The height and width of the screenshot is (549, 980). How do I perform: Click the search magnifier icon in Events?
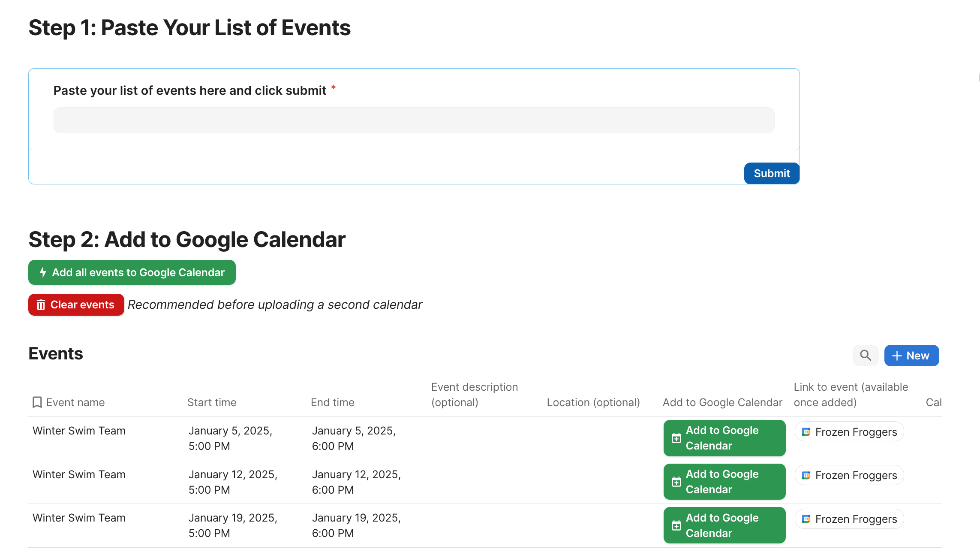pos(865,356)
